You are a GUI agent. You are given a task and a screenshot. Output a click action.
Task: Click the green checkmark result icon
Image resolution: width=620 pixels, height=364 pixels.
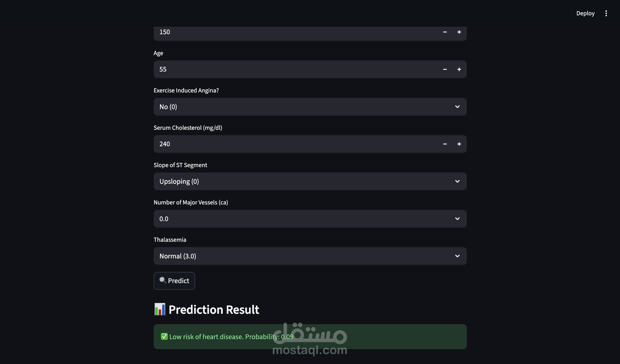(x=164, y=336)
